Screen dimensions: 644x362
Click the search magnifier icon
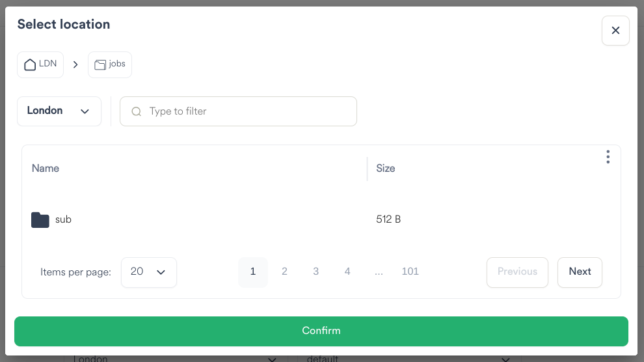(137, 111)
